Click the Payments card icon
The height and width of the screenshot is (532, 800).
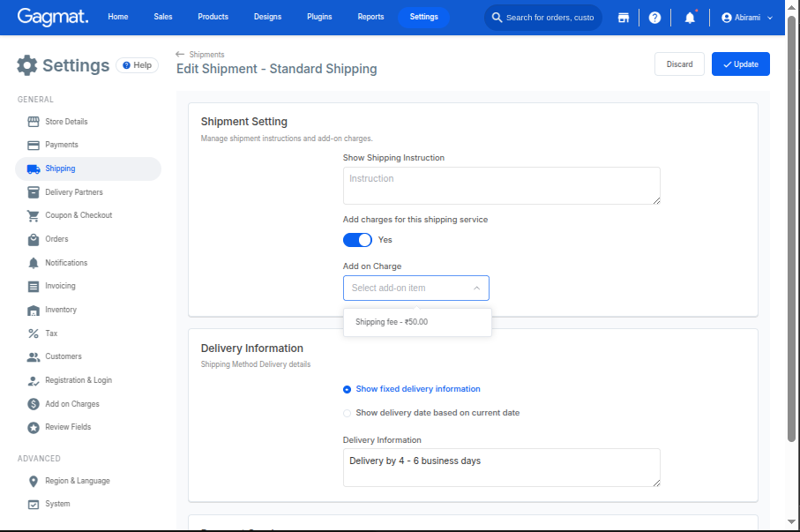34,145
